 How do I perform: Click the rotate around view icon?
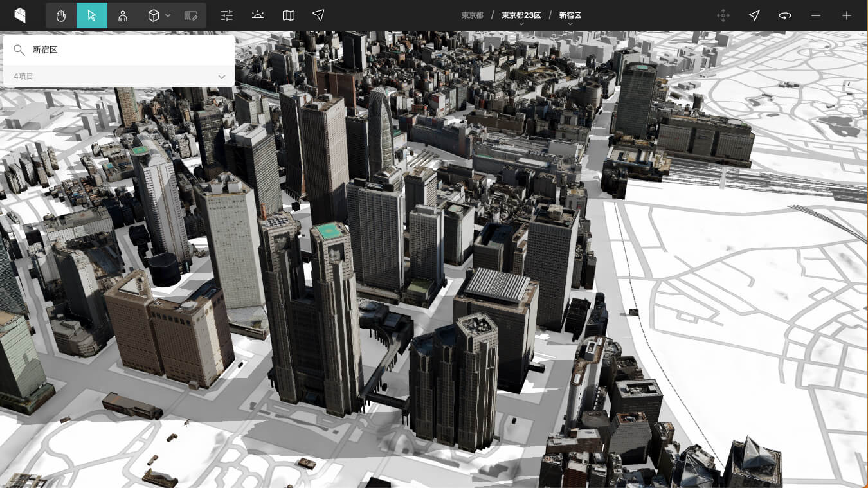[785, 15]
